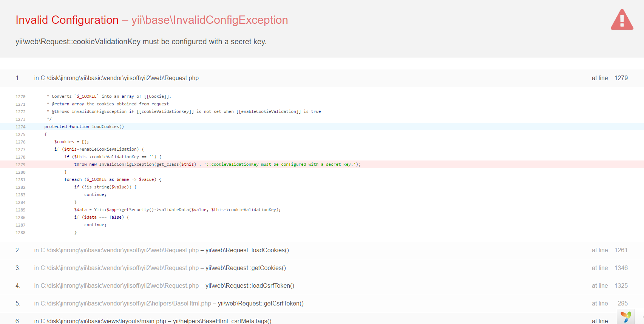Expand stack frame 2 loadCookies()
The image size is (644, 324).
(x=322, y=250)
